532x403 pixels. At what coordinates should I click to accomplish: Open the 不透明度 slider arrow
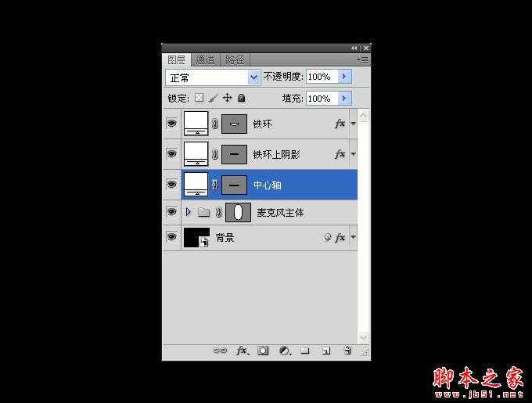point(344,77)
